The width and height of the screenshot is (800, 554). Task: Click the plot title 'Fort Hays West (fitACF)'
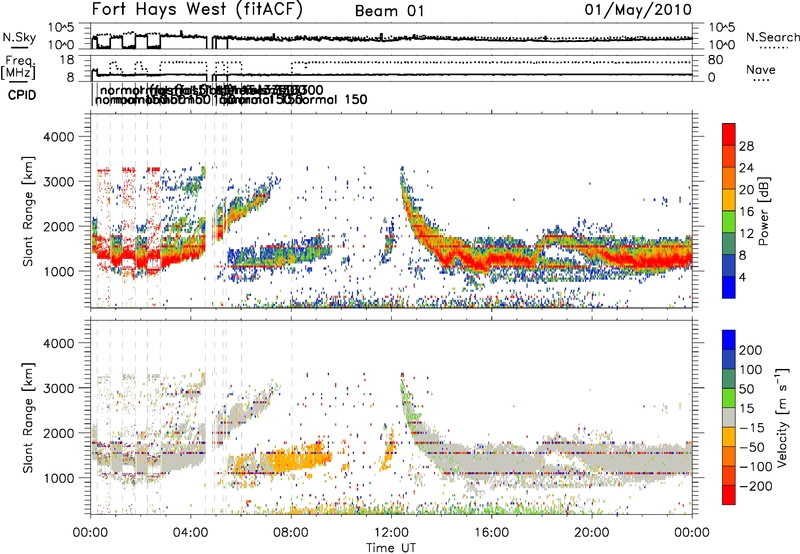point(197,10)
